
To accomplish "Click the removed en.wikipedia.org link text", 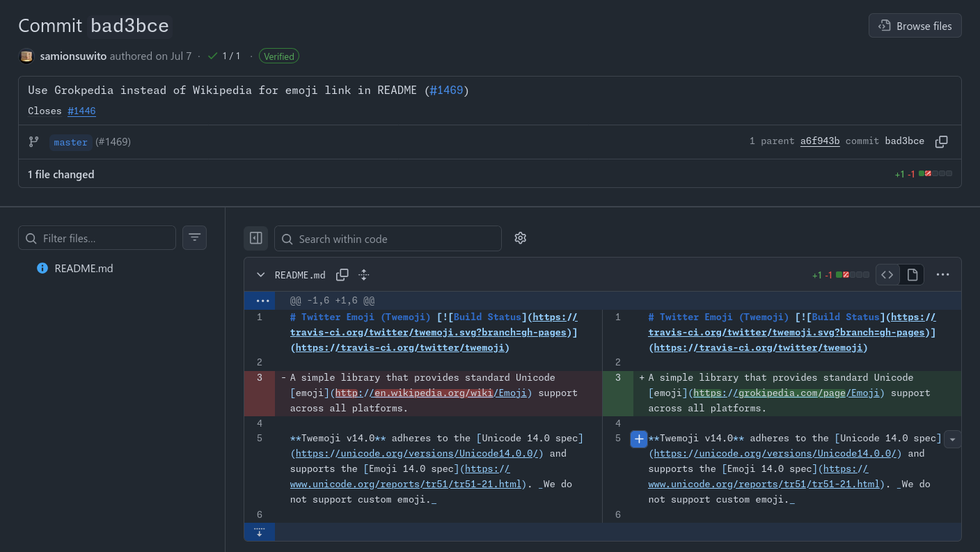I will pos(432,393).
